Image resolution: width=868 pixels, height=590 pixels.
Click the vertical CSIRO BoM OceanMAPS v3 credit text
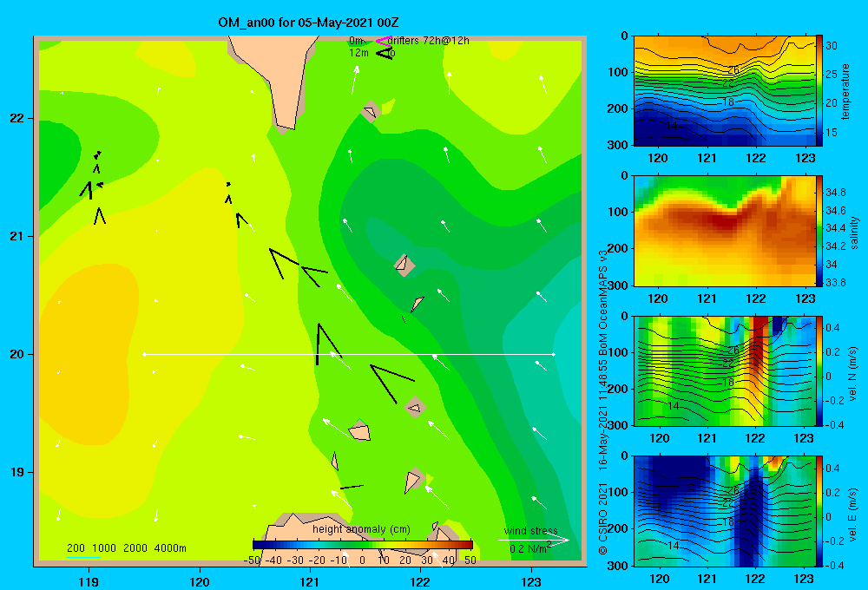603,402
